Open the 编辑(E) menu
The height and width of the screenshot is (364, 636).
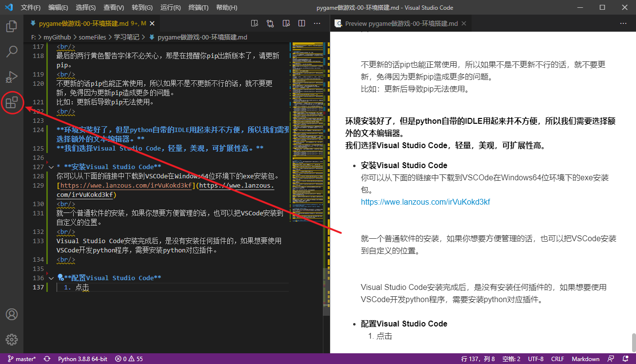point(59,7)
